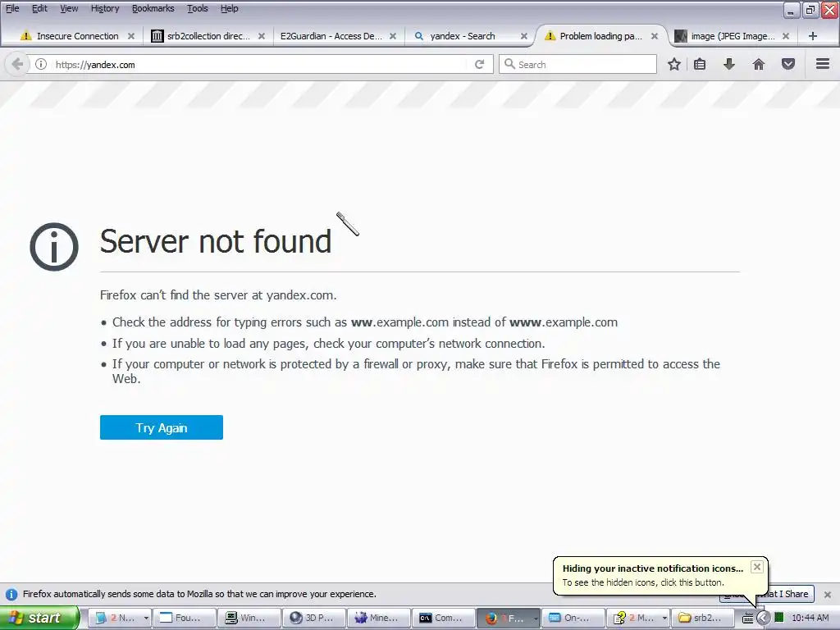Click the green tray icon beside clock
Screen dimensions: 840x630
[779, 618]
